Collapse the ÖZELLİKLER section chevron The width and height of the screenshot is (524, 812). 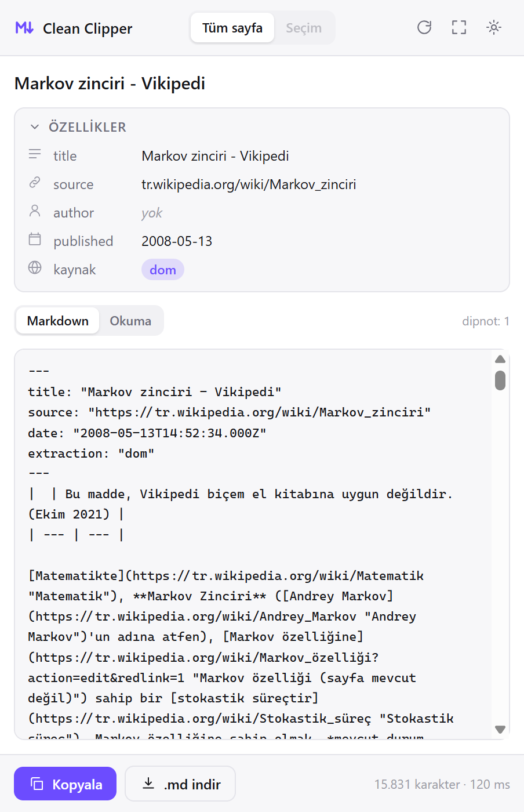click(35, 127)
